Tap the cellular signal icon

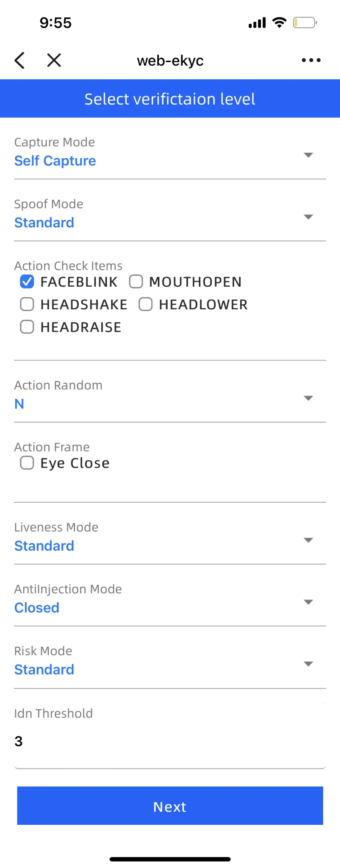tap(257, 23)
